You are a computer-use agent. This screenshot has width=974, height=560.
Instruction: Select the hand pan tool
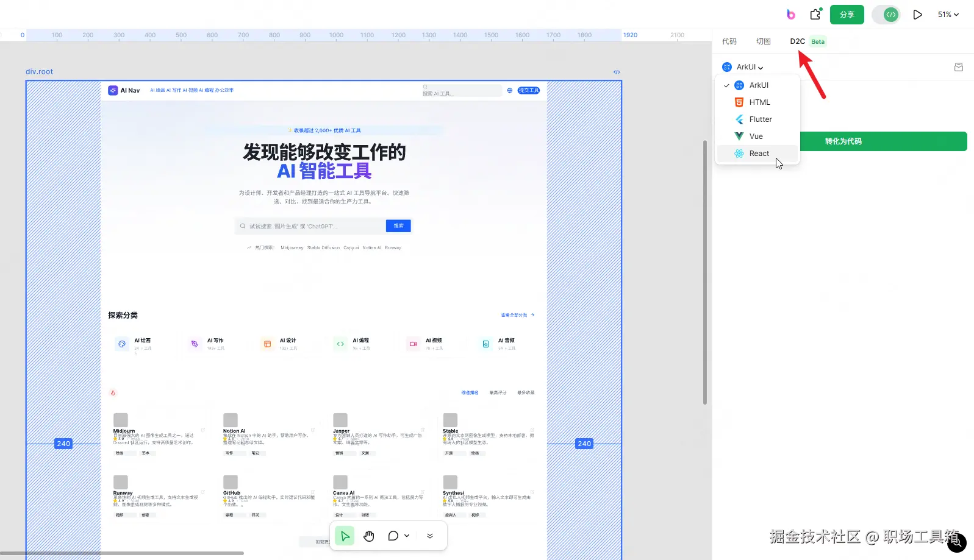click(x=369, y=536)
